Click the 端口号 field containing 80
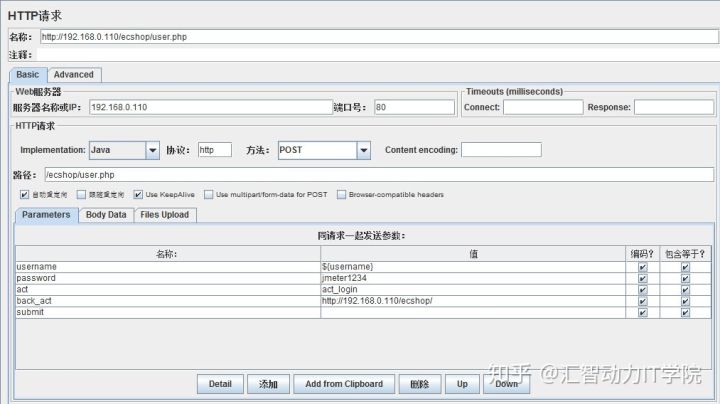 (x=414, y=107)
